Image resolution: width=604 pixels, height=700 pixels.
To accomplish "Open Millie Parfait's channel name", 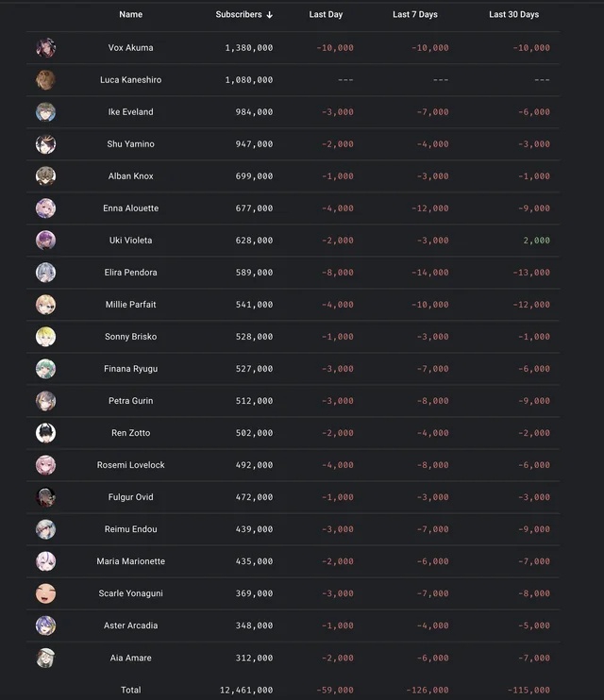I will coord(131,305).
